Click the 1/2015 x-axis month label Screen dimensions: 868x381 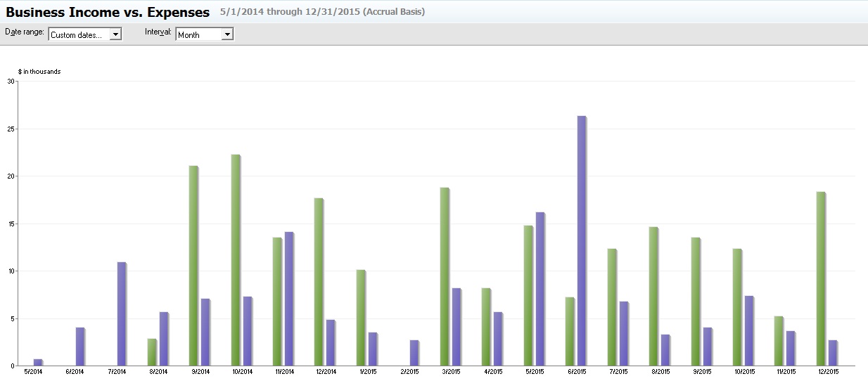coord(366,372)
